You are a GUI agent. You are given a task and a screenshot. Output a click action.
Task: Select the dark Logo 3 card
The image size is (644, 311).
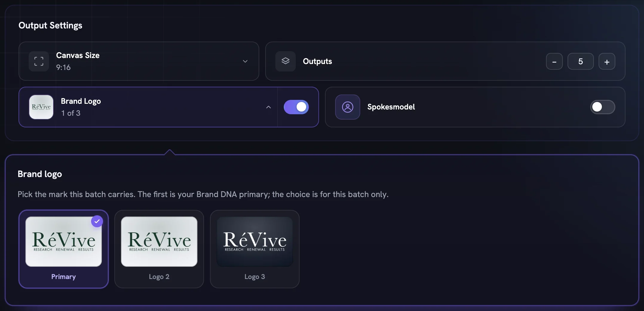[x=255, y=249]
